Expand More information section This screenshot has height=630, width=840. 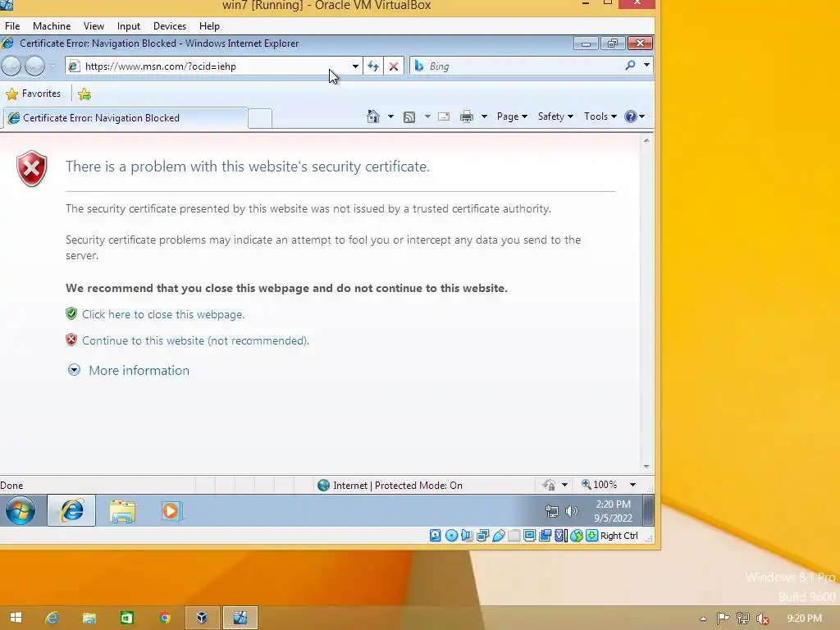129,370
